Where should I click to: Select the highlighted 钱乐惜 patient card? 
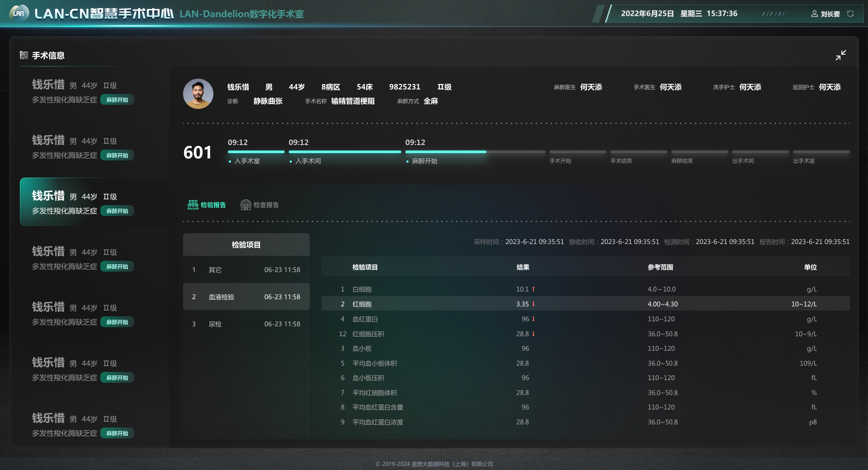(94, 202)
